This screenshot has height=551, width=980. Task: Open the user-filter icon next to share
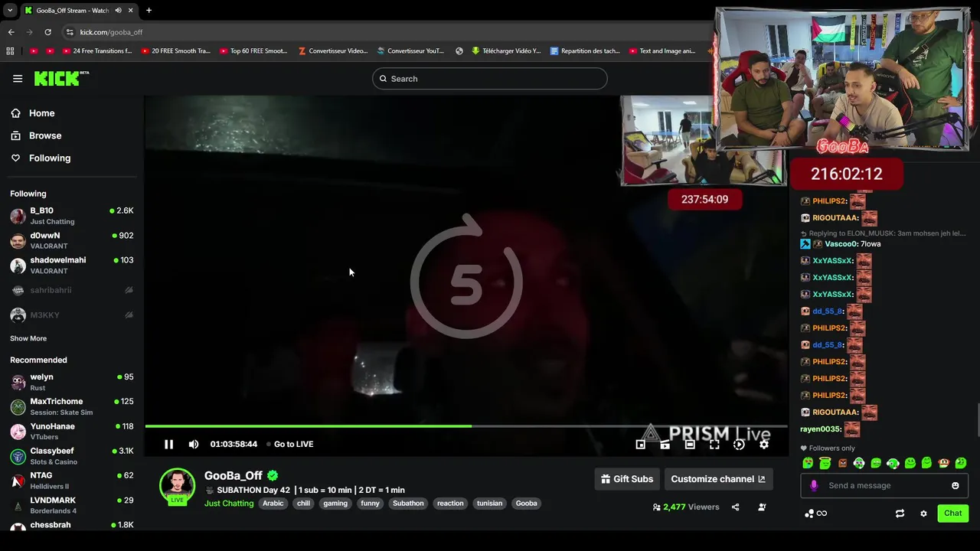[762, 507]
